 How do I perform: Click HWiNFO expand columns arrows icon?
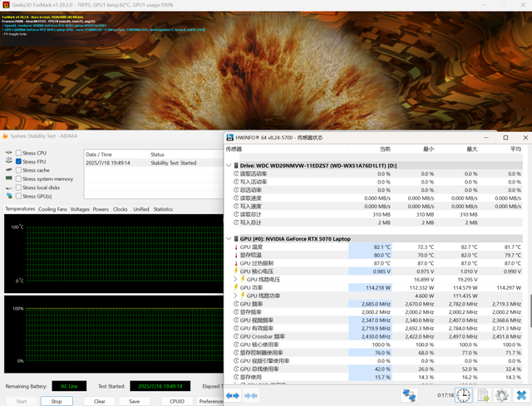coord(233,395)
